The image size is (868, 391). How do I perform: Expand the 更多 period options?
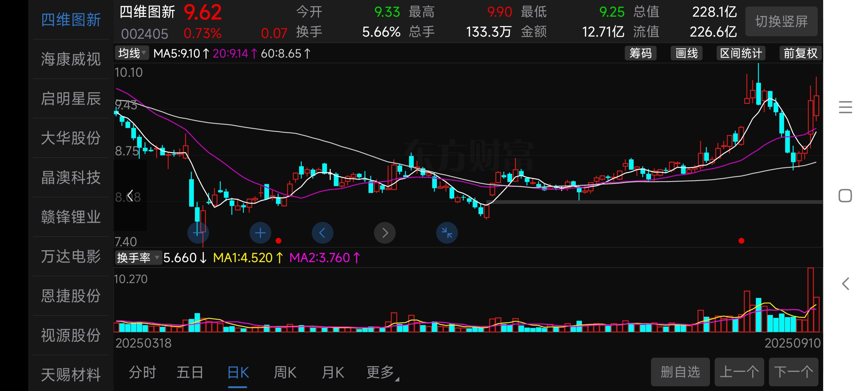coord(383,372)
